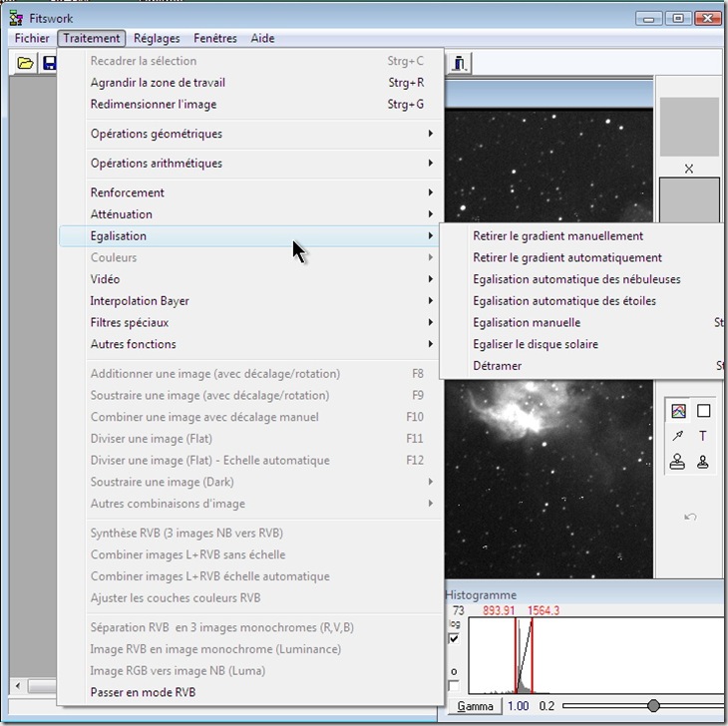Click histogram value 1564.3
Image resolution: width=728 pixels, height=726 pixels.
pyautogui.click(x=544, y=610)
